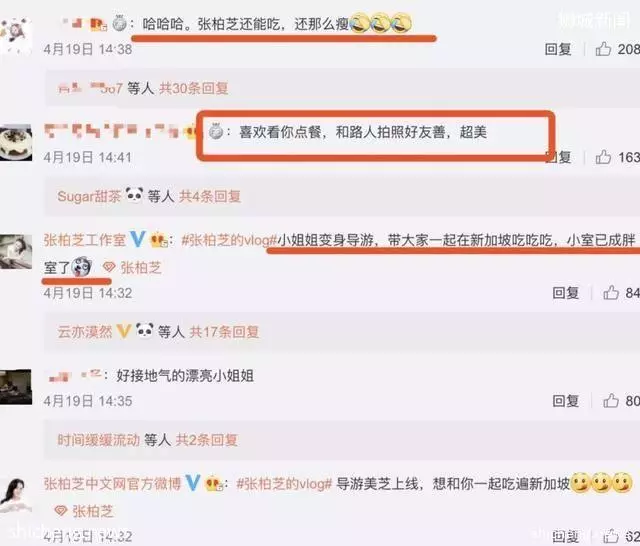Open the 张柏芝 super-topic tag after 室了
Image resolution: width=640 pixels, height=546 pixels.
(x=133, y=268)
